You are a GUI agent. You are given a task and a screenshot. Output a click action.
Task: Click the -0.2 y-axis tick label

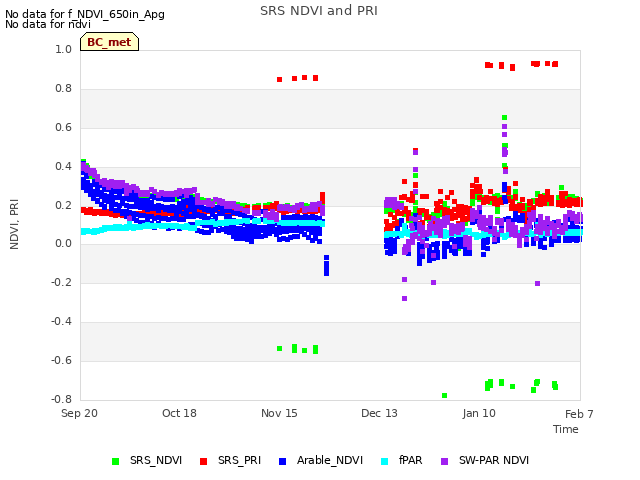tap(61, 282)
